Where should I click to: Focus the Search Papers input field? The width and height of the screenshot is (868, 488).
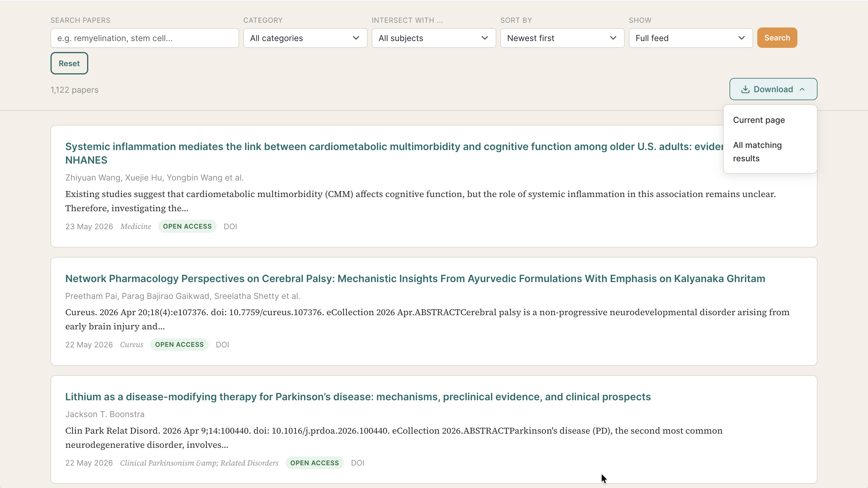pos(145,38)
